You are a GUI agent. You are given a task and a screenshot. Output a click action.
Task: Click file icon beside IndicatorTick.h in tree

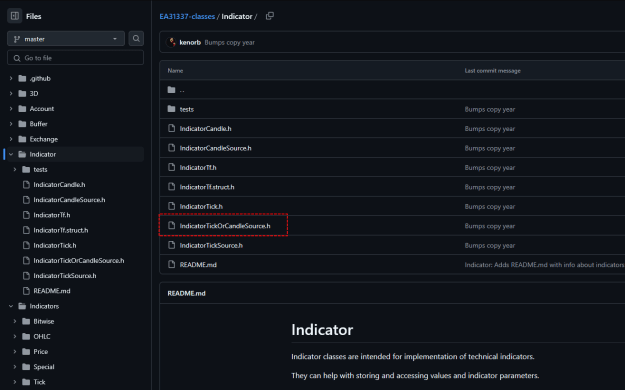click(x=26, y=245)
